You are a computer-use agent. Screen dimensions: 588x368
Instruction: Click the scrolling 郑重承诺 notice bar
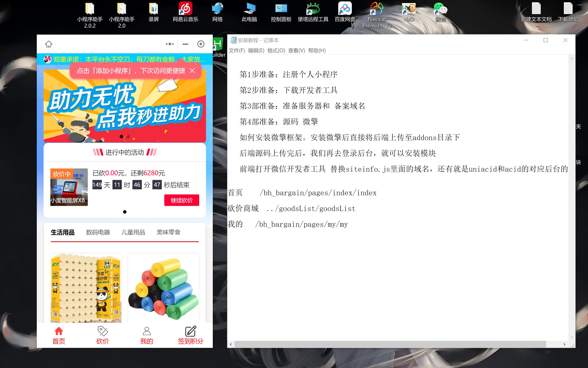(125, 59)
